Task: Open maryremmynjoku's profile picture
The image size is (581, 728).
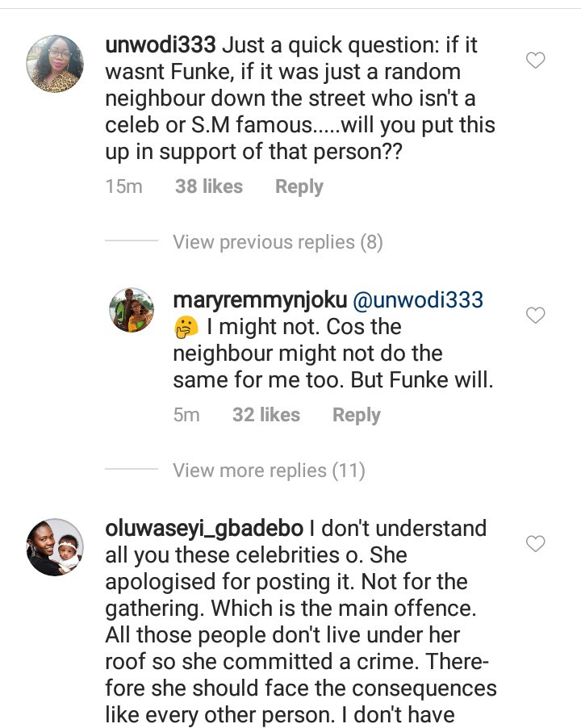Action: pyautogui.click(x=132, y=309)
